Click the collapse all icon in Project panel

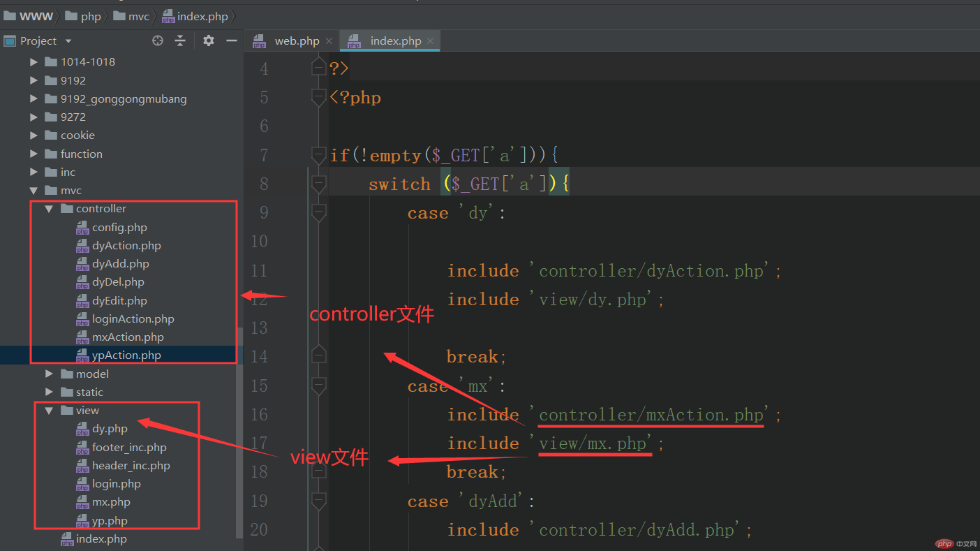point(180,41)
